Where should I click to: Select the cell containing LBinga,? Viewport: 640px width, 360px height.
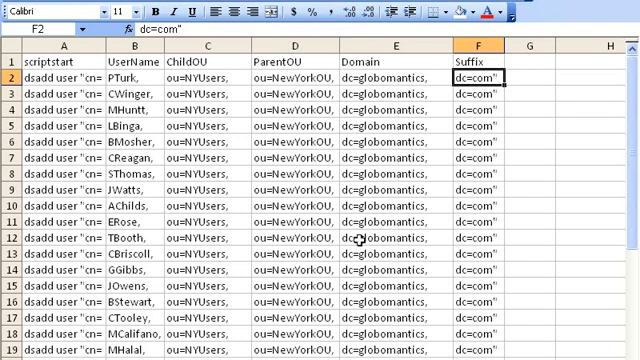[135, 126]
